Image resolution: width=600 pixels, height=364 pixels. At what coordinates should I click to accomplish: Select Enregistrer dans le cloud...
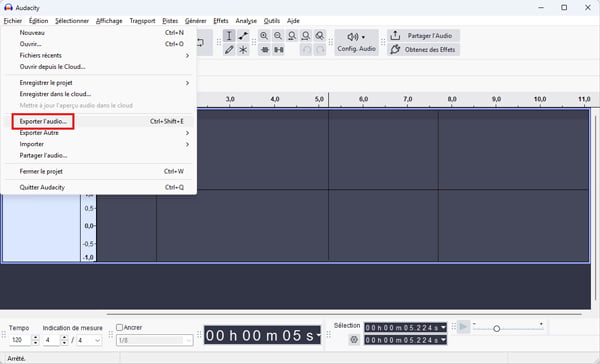99,94
